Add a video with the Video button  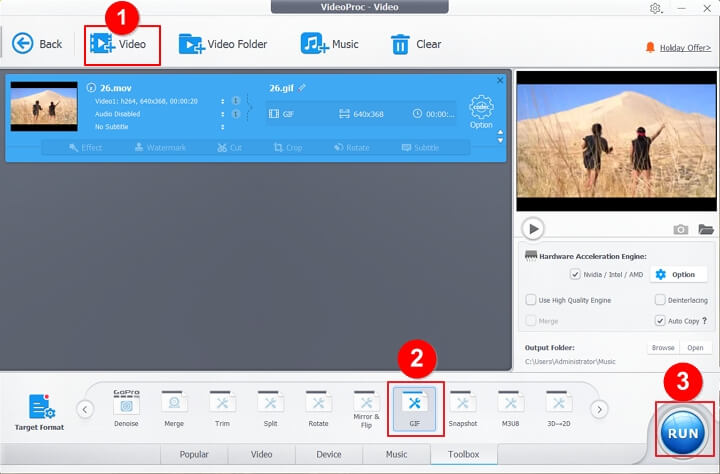118,44
